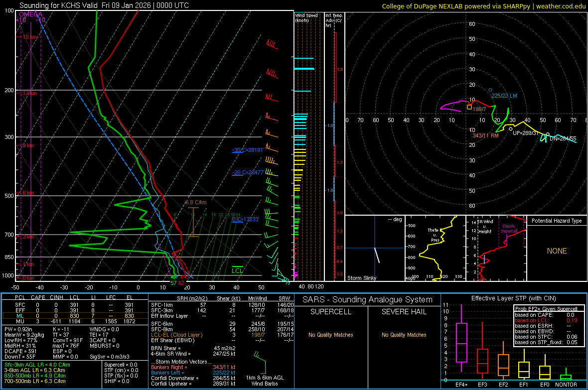Select the SFC parcel row
Screen dimensions: 588x390
(75, 305)
